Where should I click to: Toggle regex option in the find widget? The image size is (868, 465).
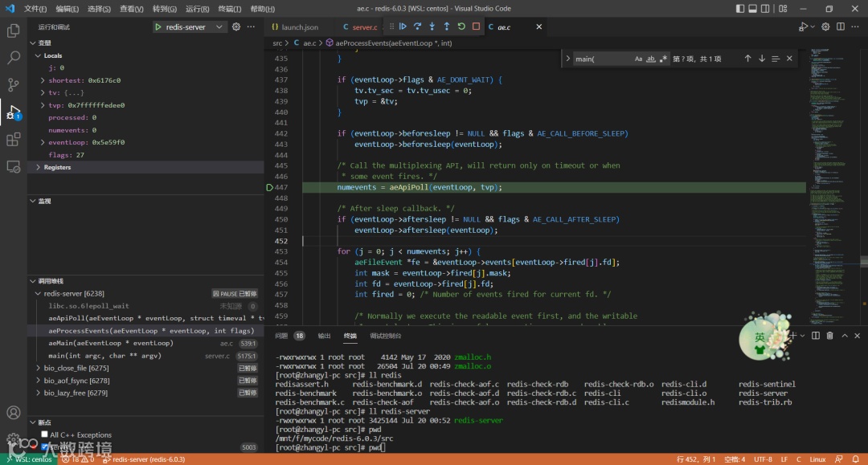click(x=663, y=59)
